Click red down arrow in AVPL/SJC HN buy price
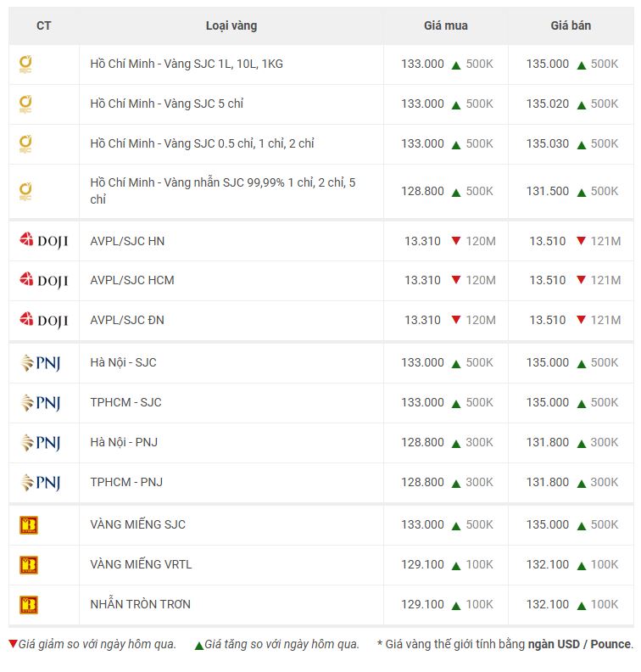This screenshot has height=672, width=641. click(456, 240)
